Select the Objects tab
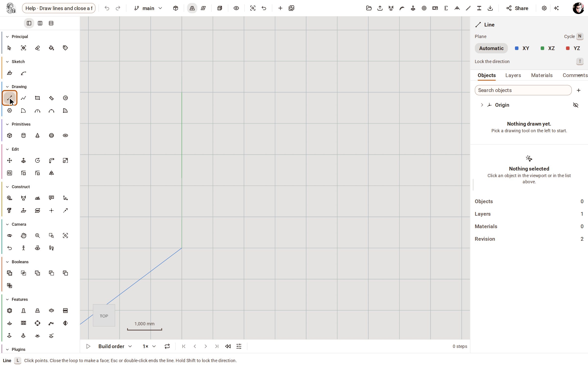 click(487, 75)
